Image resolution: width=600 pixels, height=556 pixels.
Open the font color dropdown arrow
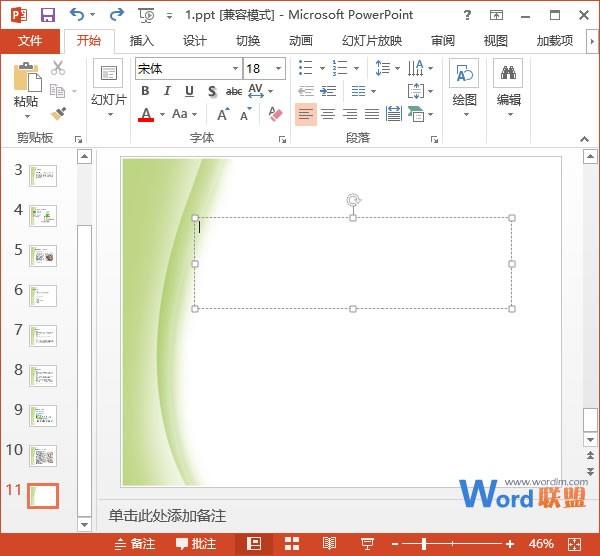pyautogui.click(x=162, y=114)
